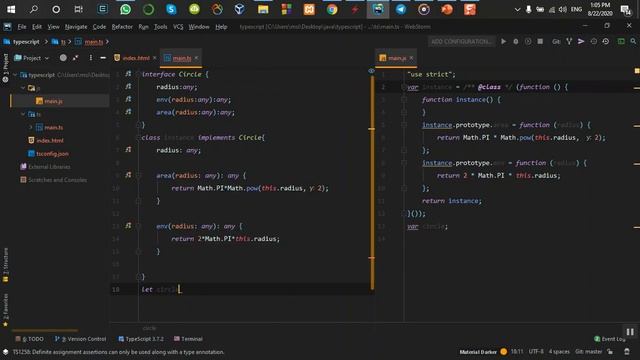Toggle the Structure tool window side tab
This screenshot has width=640, height=360.
coord(5,265)
